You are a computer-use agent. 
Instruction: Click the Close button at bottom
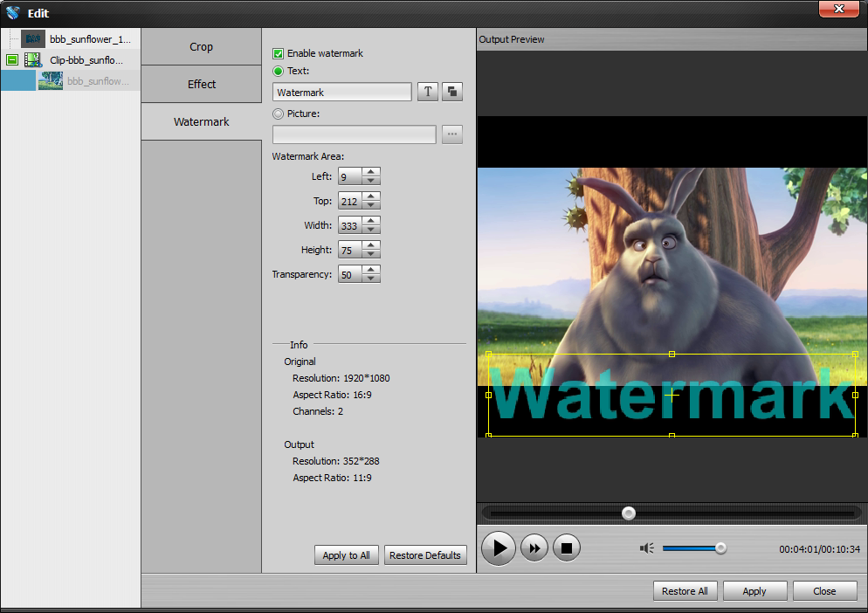pos(824,591)
